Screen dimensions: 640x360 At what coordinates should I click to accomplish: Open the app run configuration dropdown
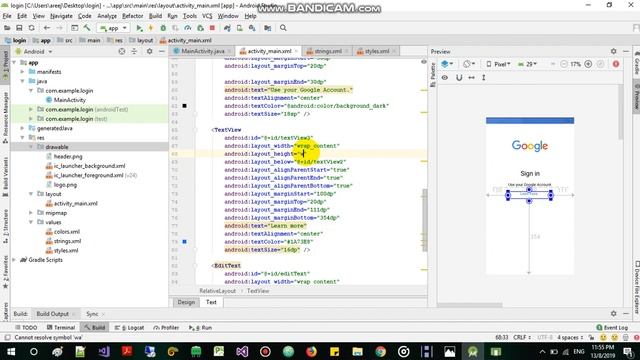coord(113,28)
